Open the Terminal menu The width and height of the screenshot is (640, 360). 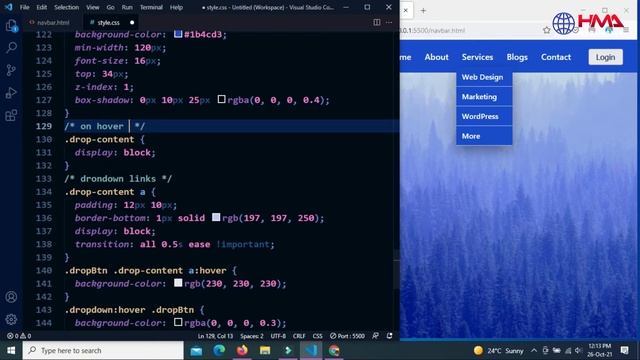pos(151,7)
